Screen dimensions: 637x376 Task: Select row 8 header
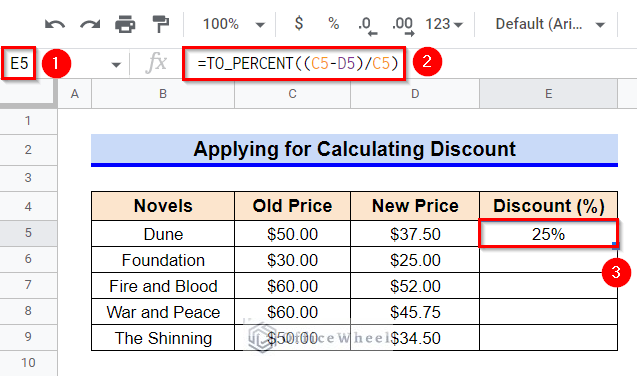(28, 311)
